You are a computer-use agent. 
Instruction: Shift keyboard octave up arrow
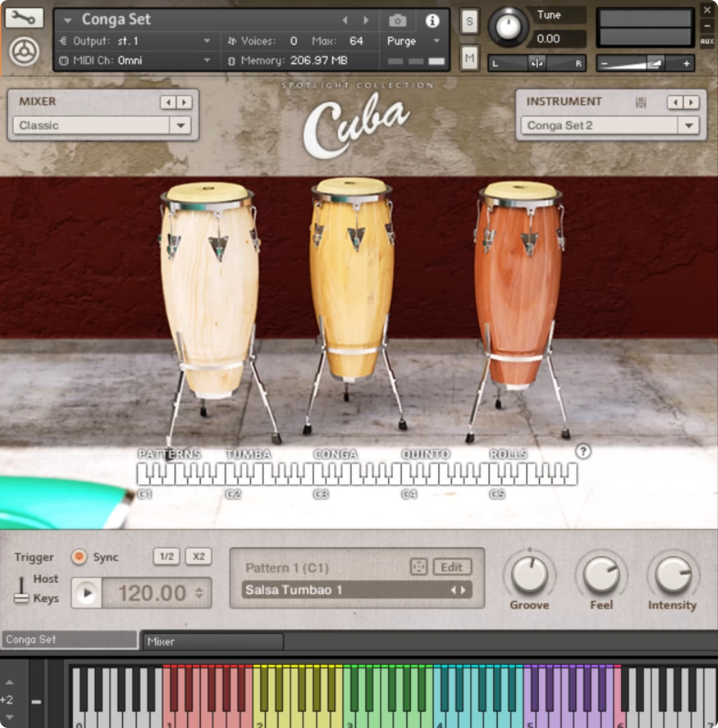(x=10, y=683)
